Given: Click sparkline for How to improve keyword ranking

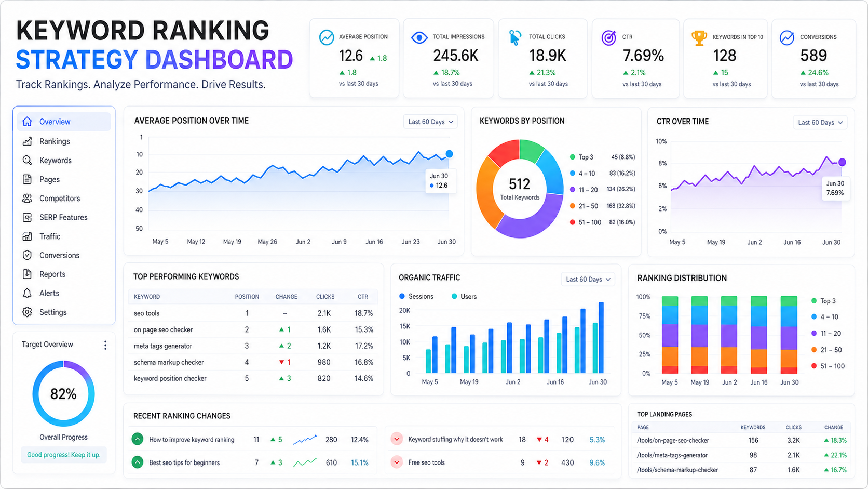Looking at the screenshot, I should click(x=305, y=440).
